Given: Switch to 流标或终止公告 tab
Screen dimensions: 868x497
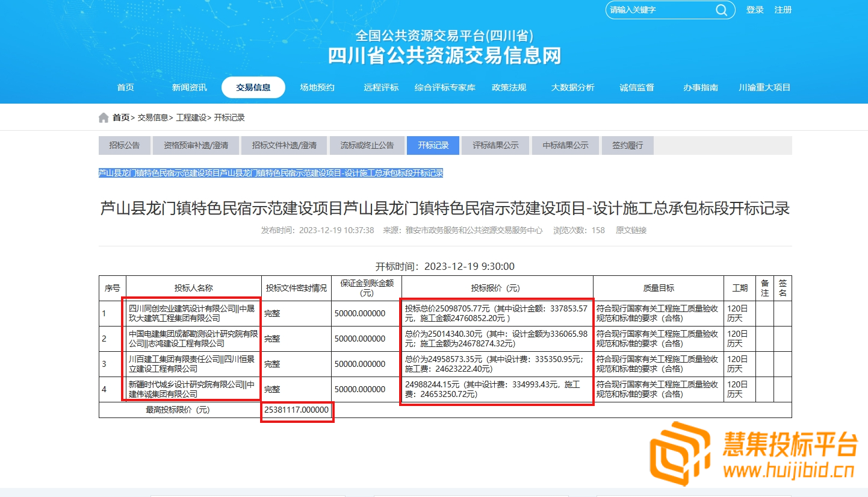Looking at the screenshot, I should (x=367, y=145).
